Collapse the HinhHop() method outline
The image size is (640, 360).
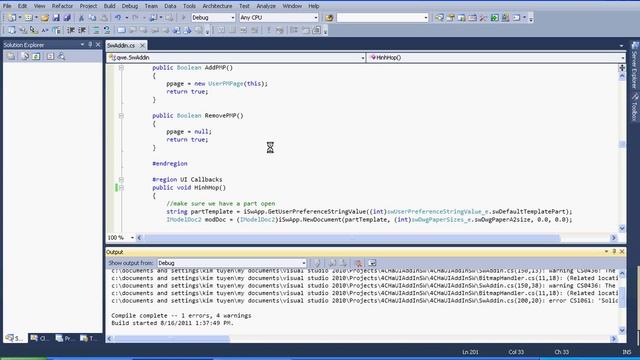pos(121,188)
